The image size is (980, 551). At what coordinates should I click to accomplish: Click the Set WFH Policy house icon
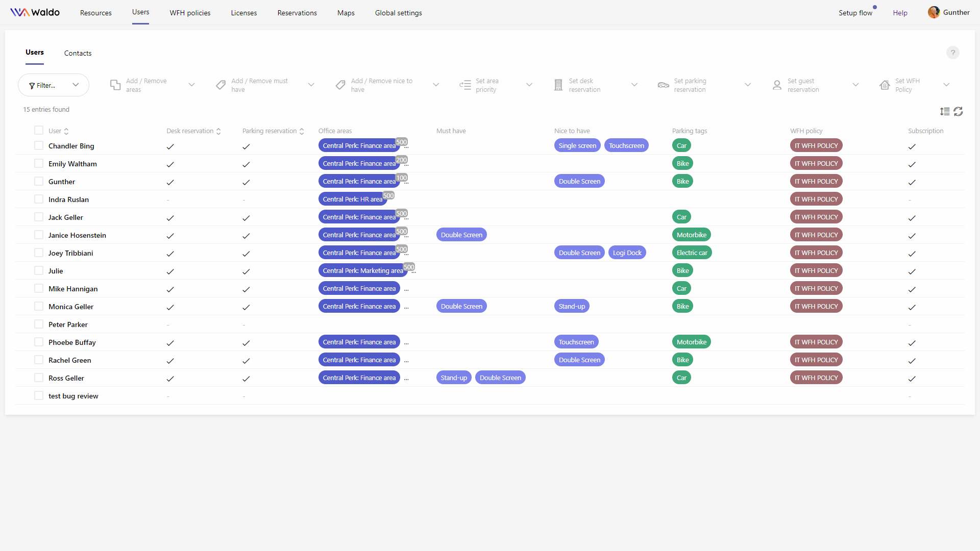(x=885, y=85)
